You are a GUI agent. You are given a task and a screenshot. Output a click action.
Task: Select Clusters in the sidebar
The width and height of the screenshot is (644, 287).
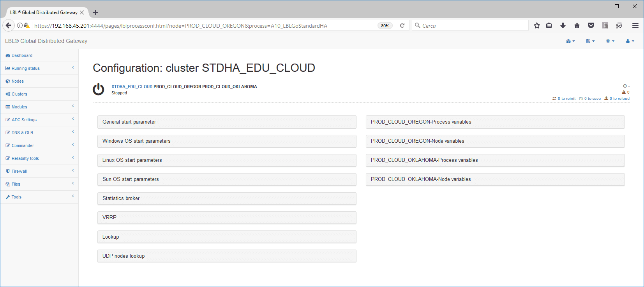click(x=19, y=94)
